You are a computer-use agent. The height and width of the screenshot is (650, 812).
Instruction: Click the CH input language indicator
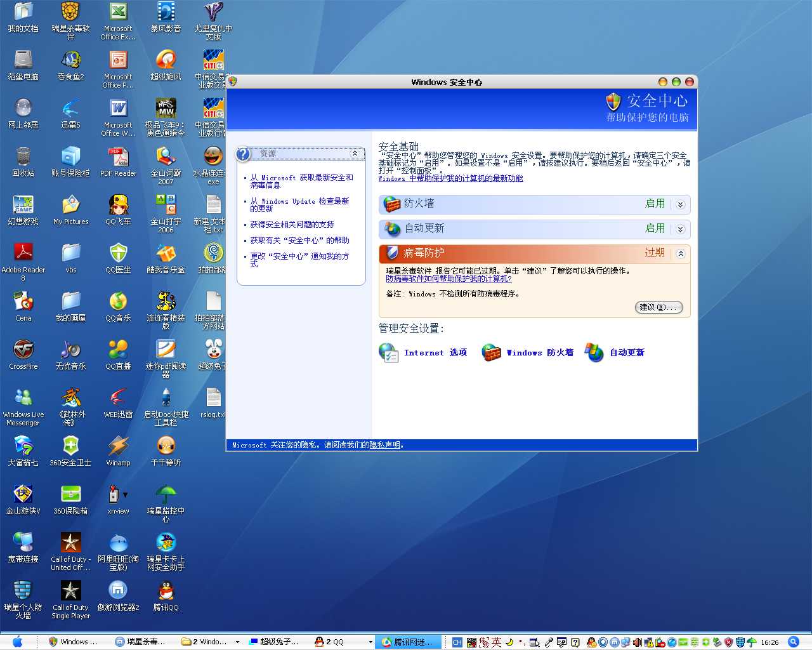coord(457,642)
